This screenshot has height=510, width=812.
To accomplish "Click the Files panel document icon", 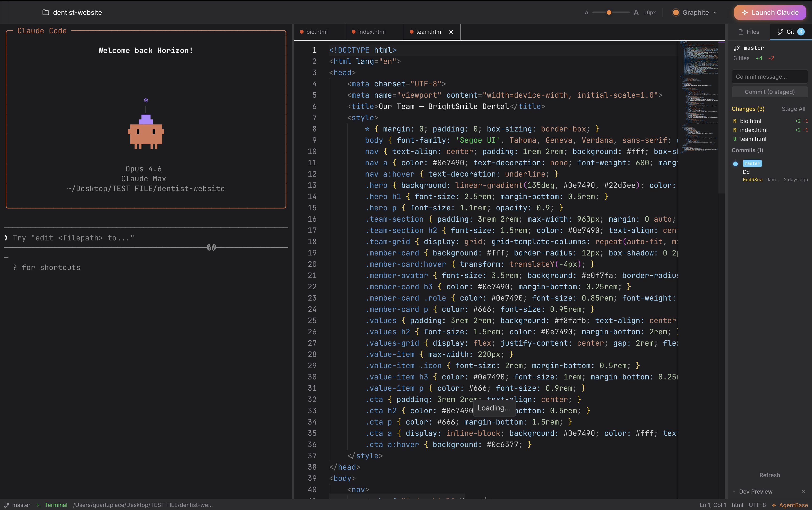I will [x=741, y=32].
